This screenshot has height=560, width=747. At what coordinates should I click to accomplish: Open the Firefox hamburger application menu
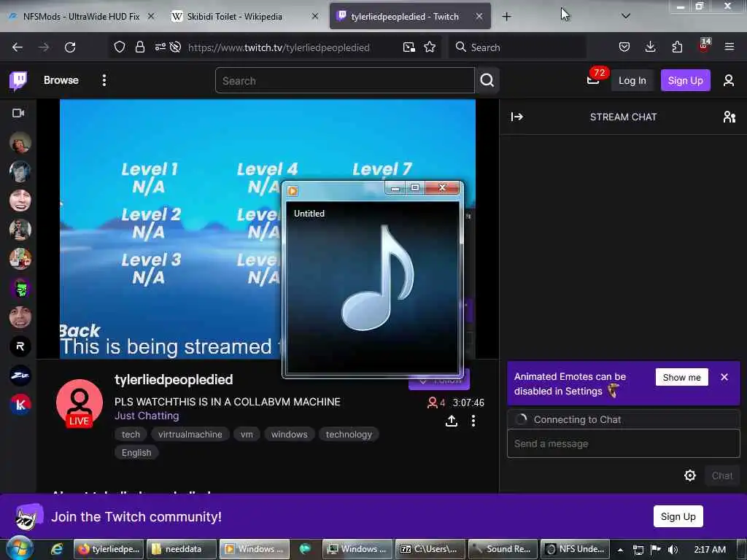(x=729, y=47)
